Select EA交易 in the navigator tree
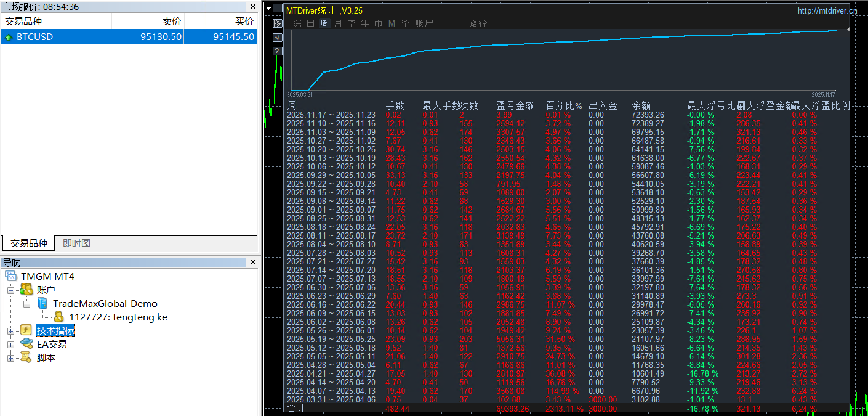This screenshot has height=416, width=868. coord(52,344)
